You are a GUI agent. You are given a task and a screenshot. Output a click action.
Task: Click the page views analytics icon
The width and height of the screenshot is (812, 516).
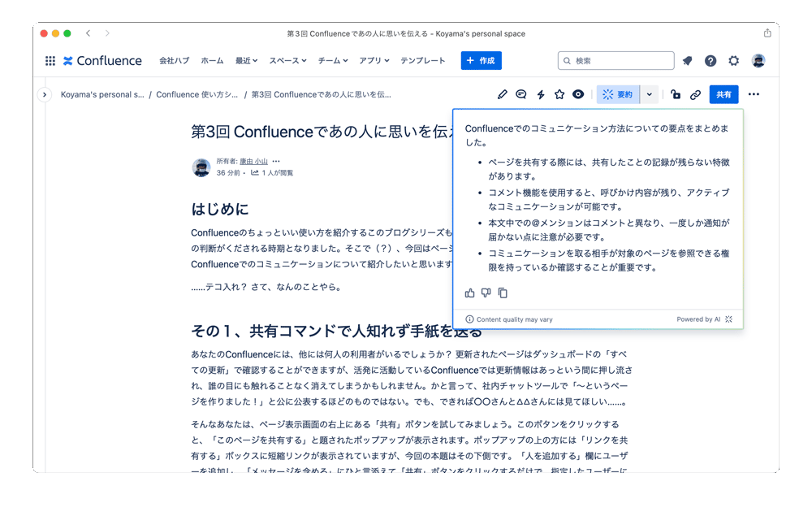point(255,172)
